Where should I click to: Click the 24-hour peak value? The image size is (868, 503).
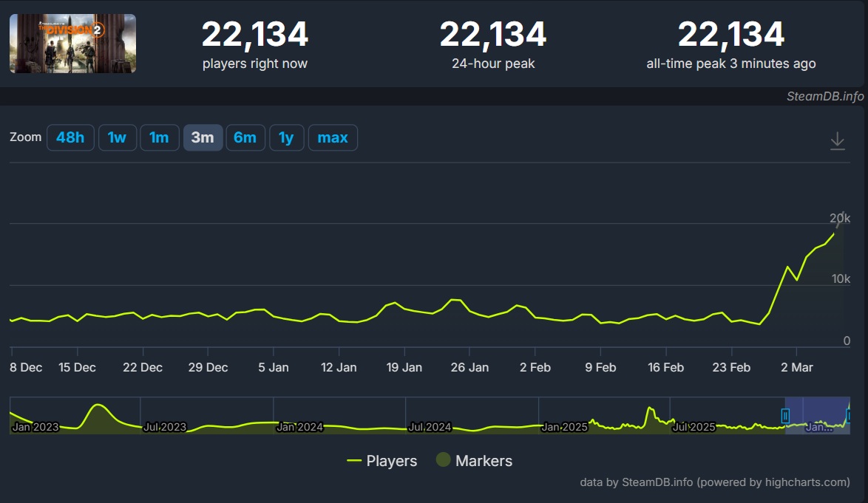click(492, 34)
